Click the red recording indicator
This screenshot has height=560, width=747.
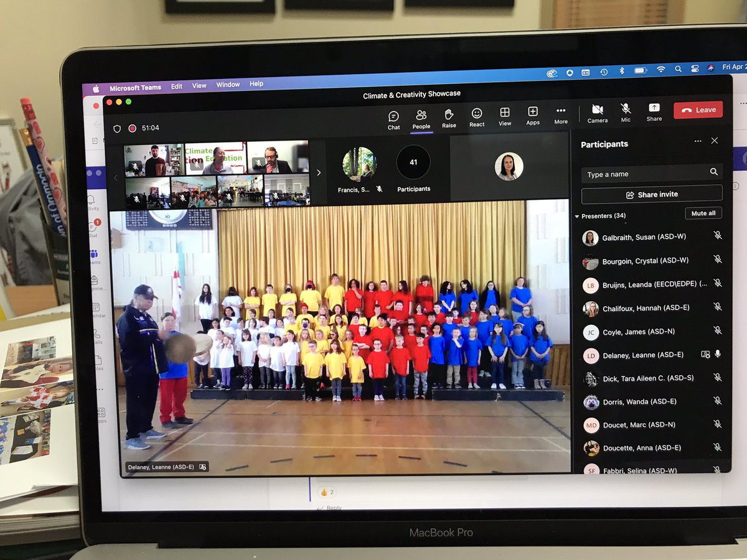(132, 128)
